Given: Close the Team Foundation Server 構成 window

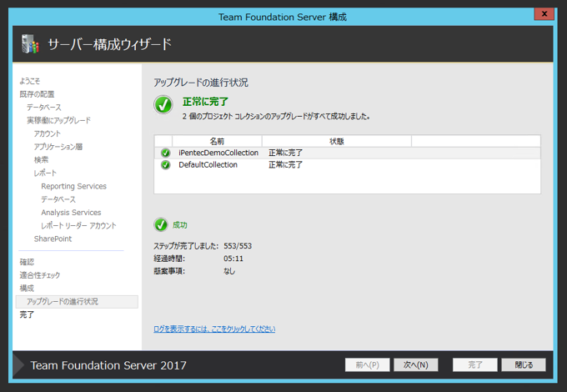Looking at the screenshot, I should click(544, 13).
